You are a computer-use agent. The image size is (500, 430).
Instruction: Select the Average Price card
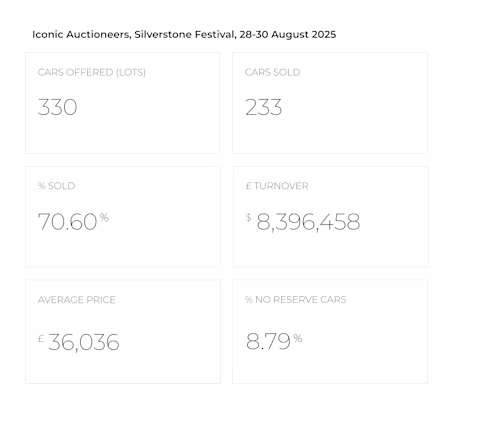tap(123, 332)
